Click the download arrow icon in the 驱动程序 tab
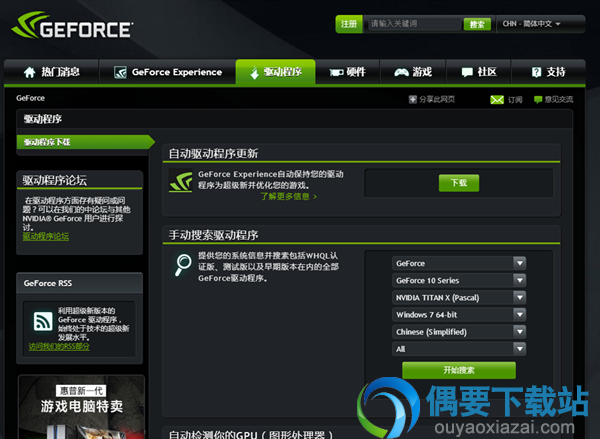Viewport: 600px width, 439px height. pos(254,72)
